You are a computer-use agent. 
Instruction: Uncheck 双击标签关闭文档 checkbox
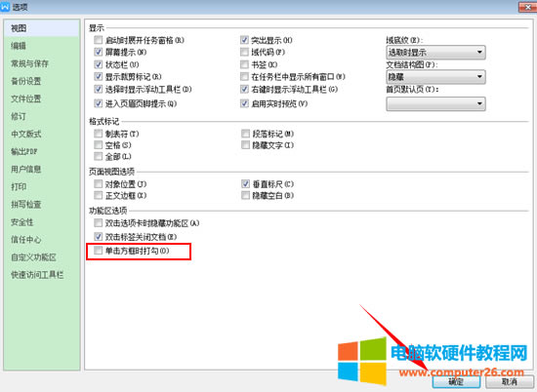point(99,236)
